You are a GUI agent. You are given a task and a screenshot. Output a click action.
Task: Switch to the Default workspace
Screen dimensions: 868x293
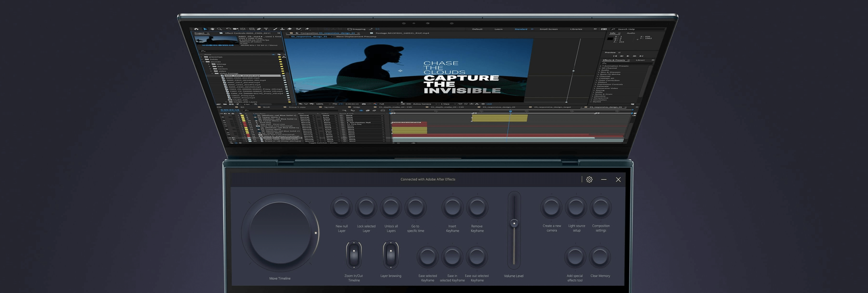[477, 29]
